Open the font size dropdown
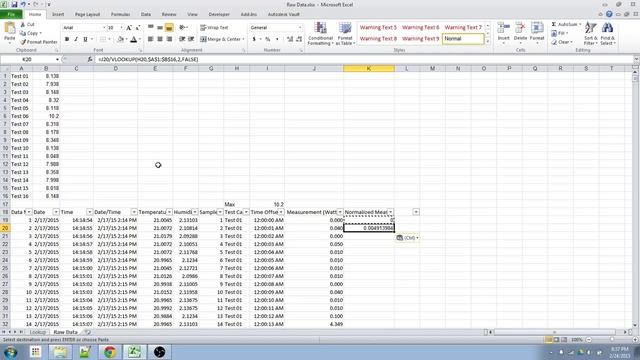Image resolution: width=640 pixels, height=360 pixels. [x=121, y=27]
